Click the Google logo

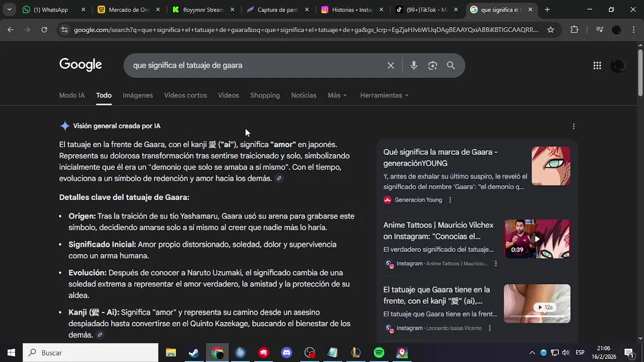tap(80, 65)
